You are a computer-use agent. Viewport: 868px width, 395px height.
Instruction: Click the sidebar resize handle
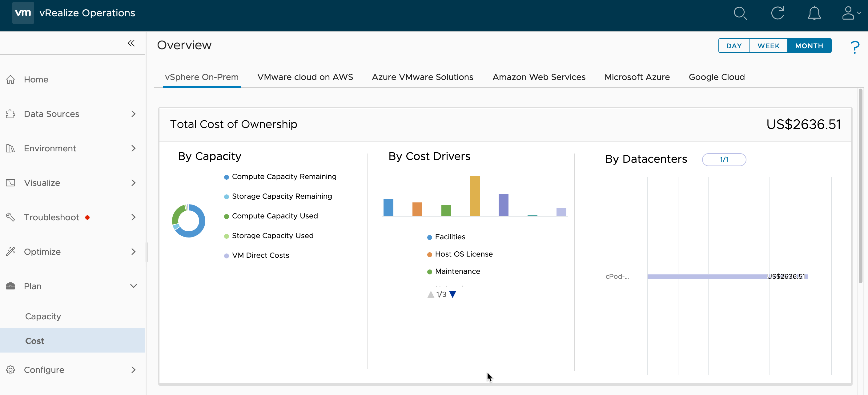pos(146,252)
